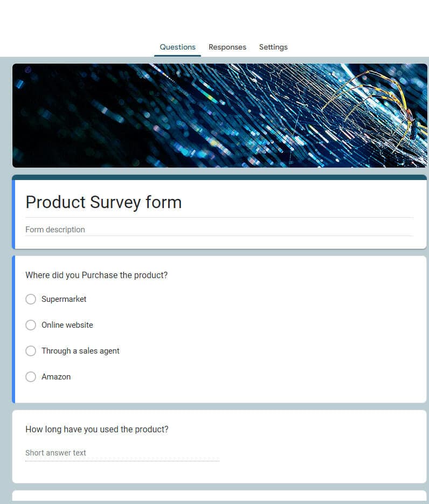
Task: Select the Supermarket radio button
Action: pos(31,299)
